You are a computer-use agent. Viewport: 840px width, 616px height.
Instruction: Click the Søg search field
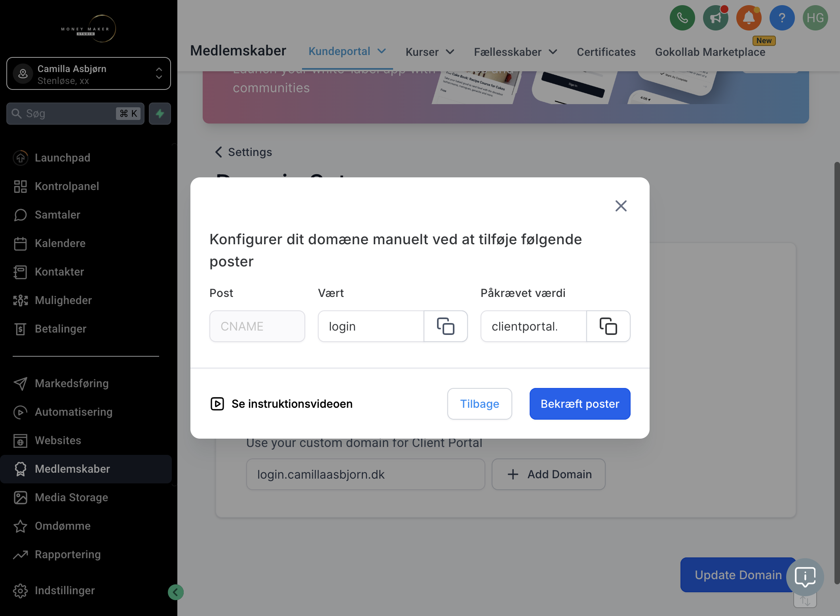click(75, 114)
